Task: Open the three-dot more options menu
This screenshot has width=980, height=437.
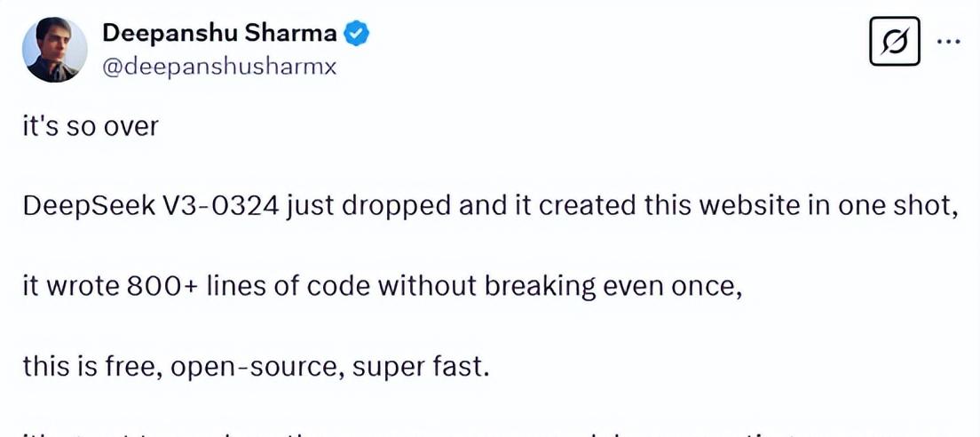Action: tap(949, 41)
